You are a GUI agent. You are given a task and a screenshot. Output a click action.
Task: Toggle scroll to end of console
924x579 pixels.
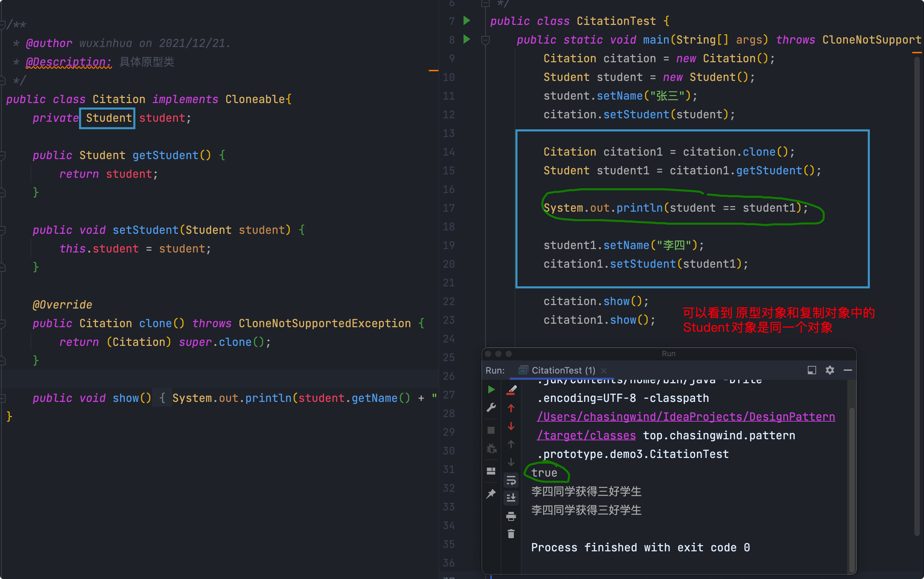point(511,498)
